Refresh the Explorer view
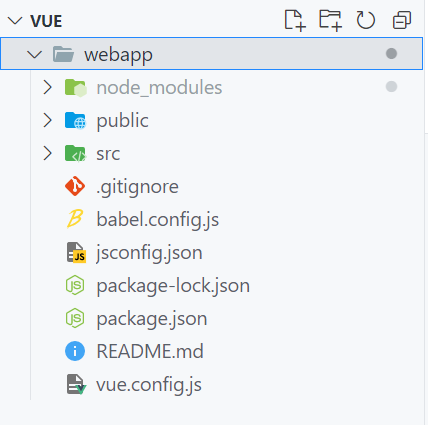This screenshot has width=428, height=425. tap(366, 20)
